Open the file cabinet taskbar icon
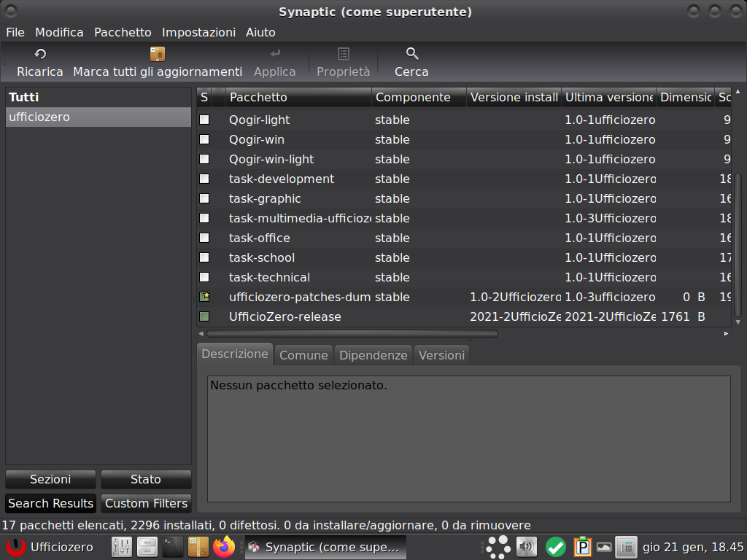Screen dimensions: 747x560 pos(147,547)
